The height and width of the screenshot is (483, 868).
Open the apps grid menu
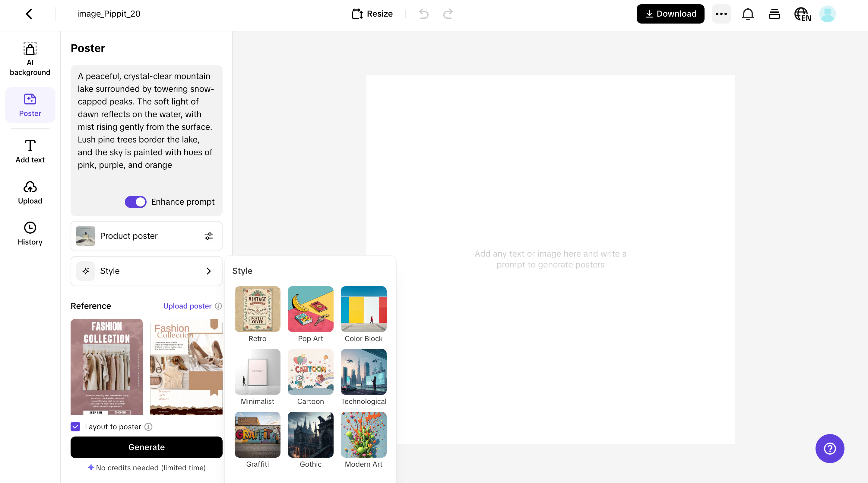coord(774,14)
